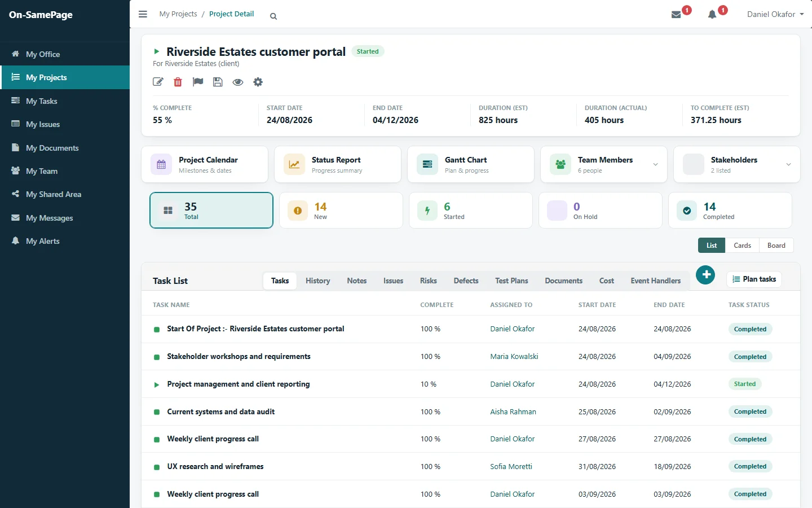Screen dimensions: 812x508
Task: Add a new task with the plus button
Action: pyautogui.click(x=705, y=275)
